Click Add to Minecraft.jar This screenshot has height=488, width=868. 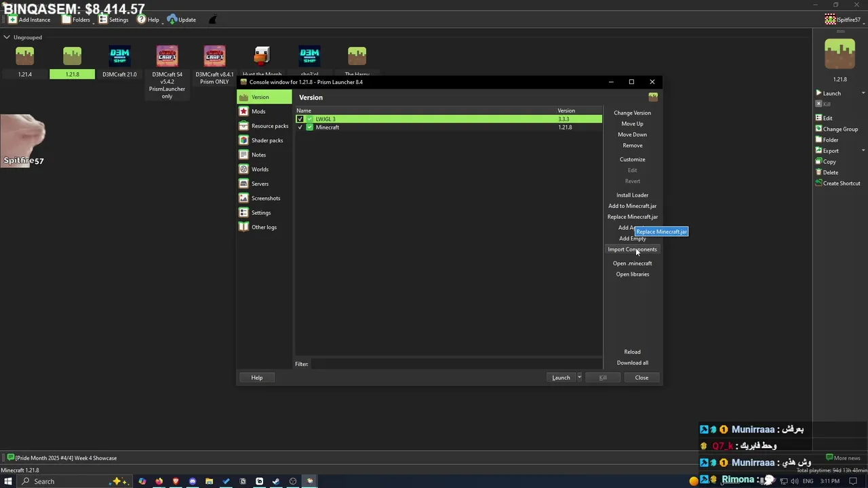[x=632, y=206]
